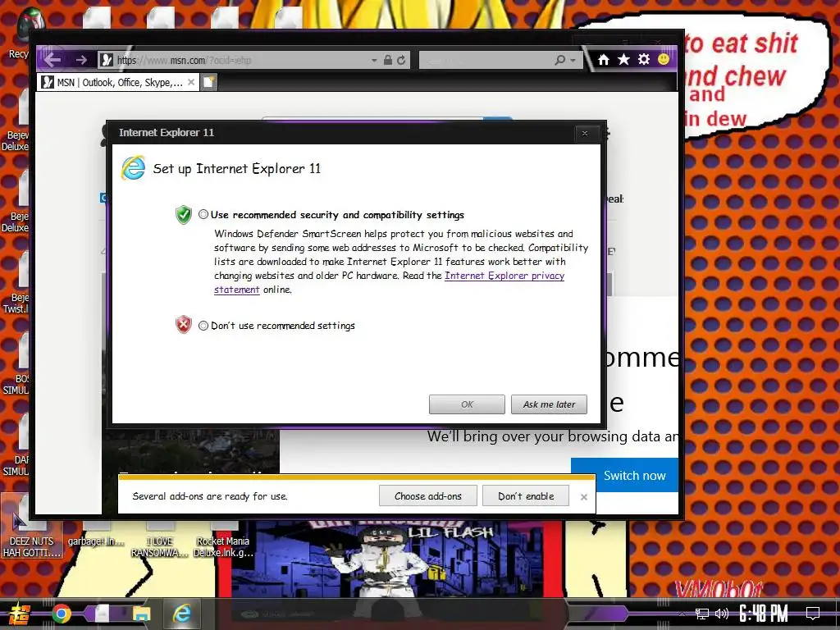Click the red shield X icon
Viewport: 840px width, 630px height.
(x=183, y=325)
